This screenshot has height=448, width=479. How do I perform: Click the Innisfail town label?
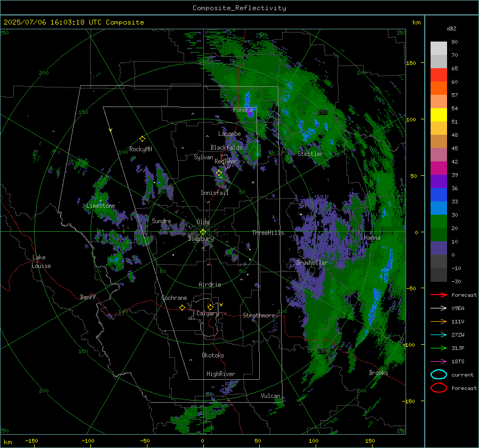(x=214, y=193)
